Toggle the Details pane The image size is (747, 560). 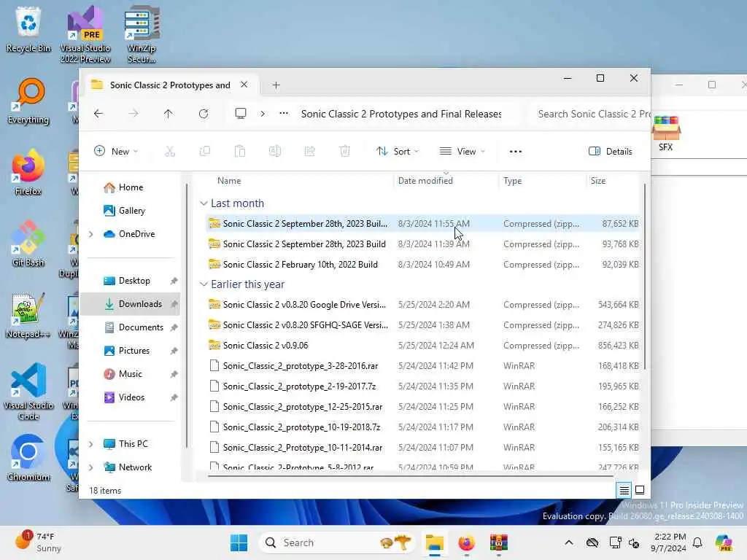coord(611,152)
